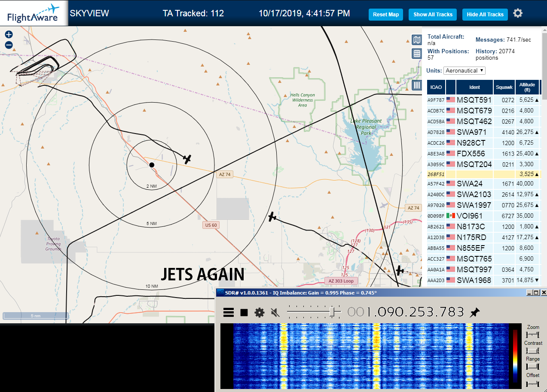Viewport: 547px width, 392px height.
Task: Adjust the SDR# volume slider
Action: point(333,312)
